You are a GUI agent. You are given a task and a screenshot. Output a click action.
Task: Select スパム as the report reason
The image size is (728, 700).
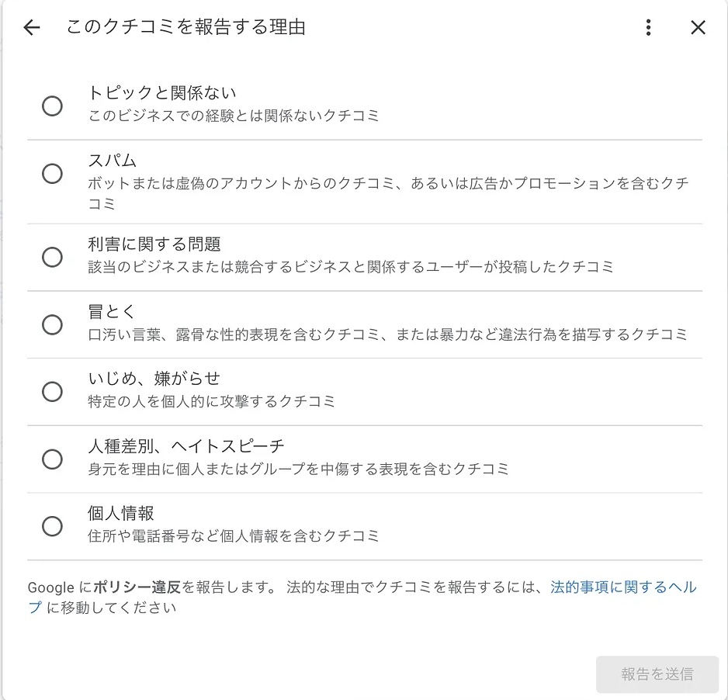pos(52,174)
